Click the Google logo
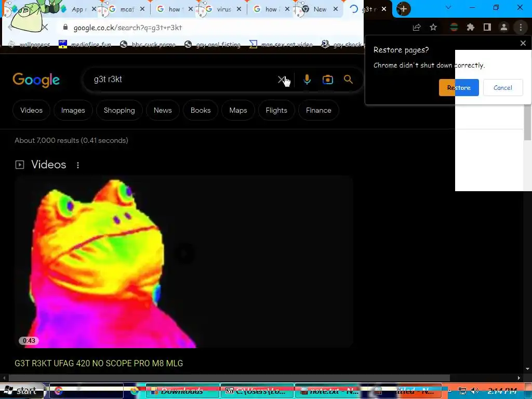Viewport: 532px width, 399px height. (x=36, y=80)
